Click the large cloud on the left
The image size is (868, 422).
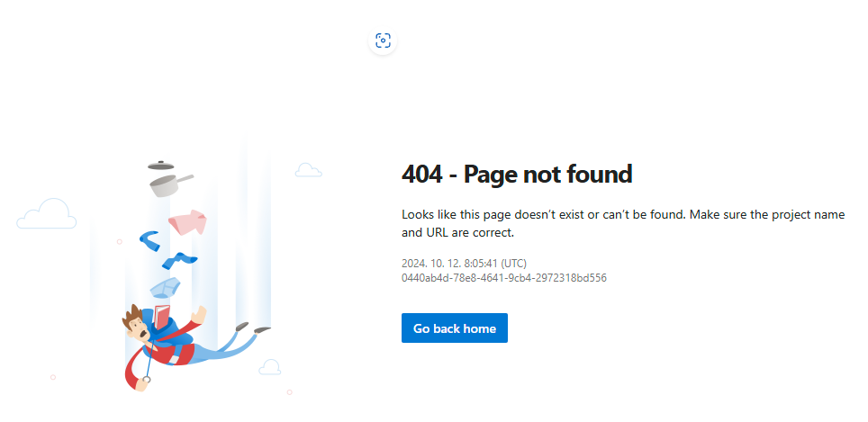click(47, 213)
